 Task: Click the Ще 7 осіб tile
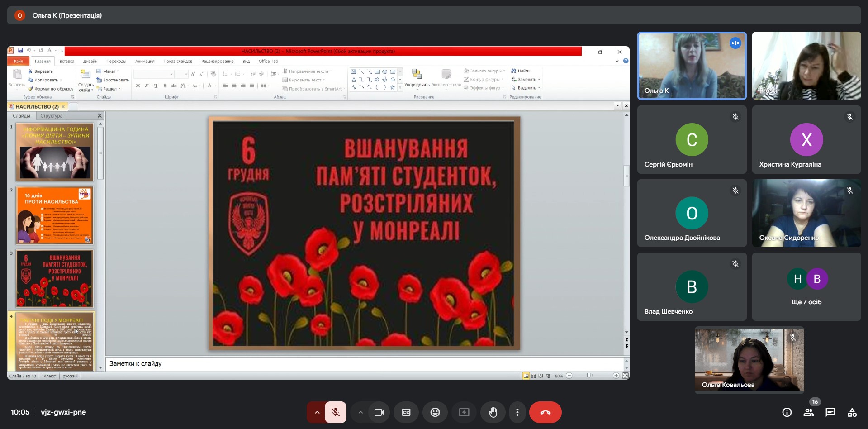(806, 286)
